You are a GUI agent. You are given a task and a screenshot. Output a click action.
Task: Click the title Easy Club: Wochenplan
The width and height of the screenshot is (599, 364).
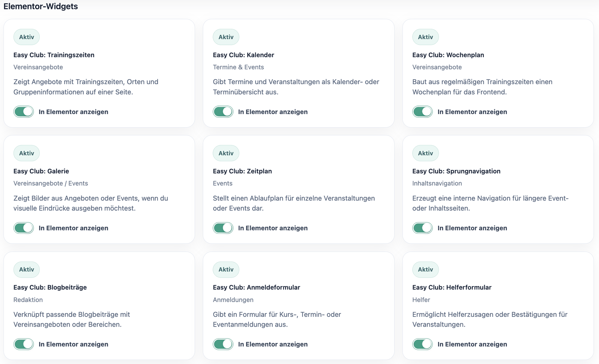448,55
